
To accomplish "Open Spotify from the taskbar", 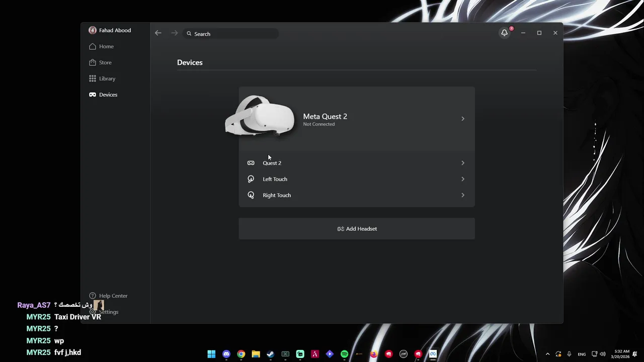I will click(344, 354).
